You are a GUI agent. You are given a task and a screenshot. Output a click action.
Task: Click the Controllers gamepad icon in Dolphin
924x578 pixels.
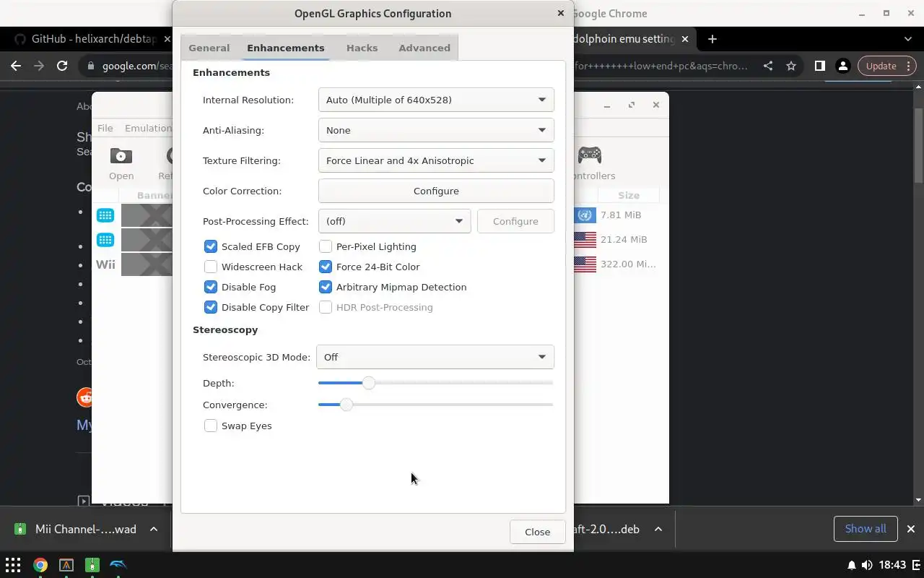(590, 155)
